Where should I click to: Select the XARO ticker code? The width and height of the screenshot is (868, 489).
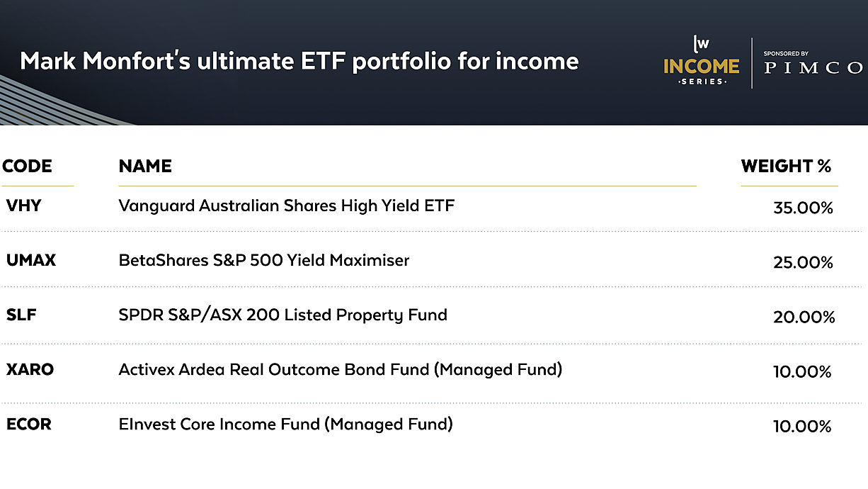pos(30,370)
